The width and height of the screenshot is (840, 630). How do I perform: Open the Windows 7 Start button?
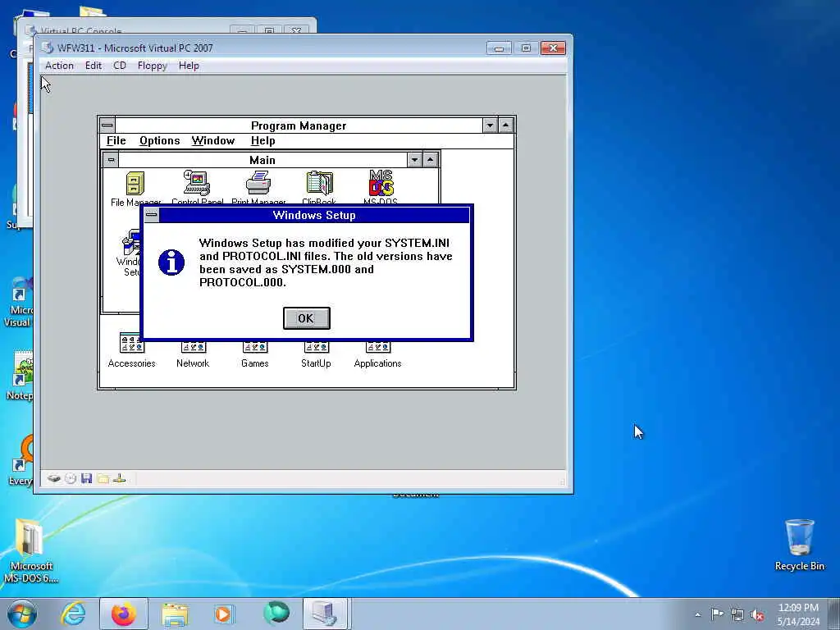coord(22,614)
